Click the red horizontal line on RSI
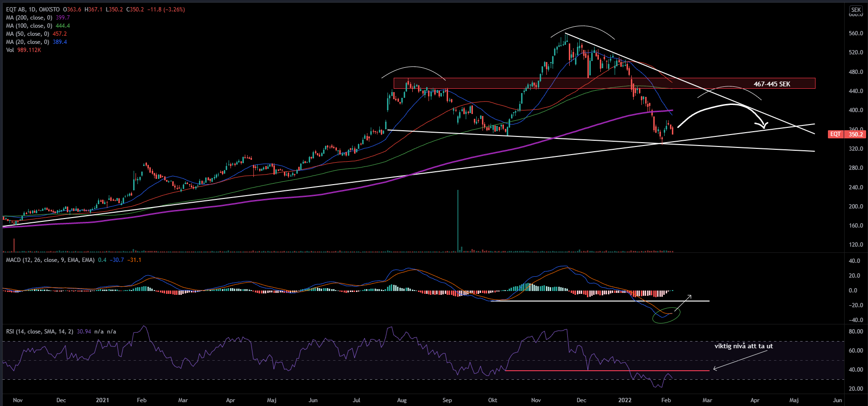Viewport: 868px width, 406px height. (x=606, y=371)
